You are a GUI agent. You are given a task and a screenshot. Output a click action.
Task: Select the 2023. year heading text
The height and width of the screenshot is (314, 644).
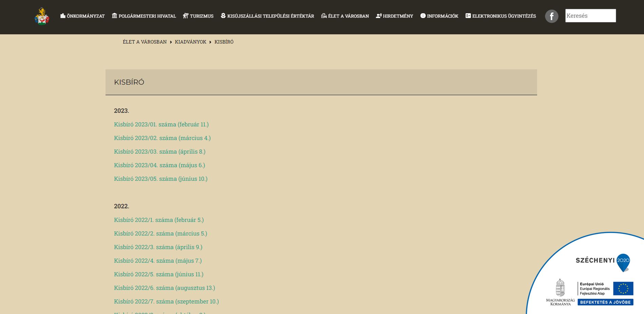pyautogui.click(x=121, y=111)
